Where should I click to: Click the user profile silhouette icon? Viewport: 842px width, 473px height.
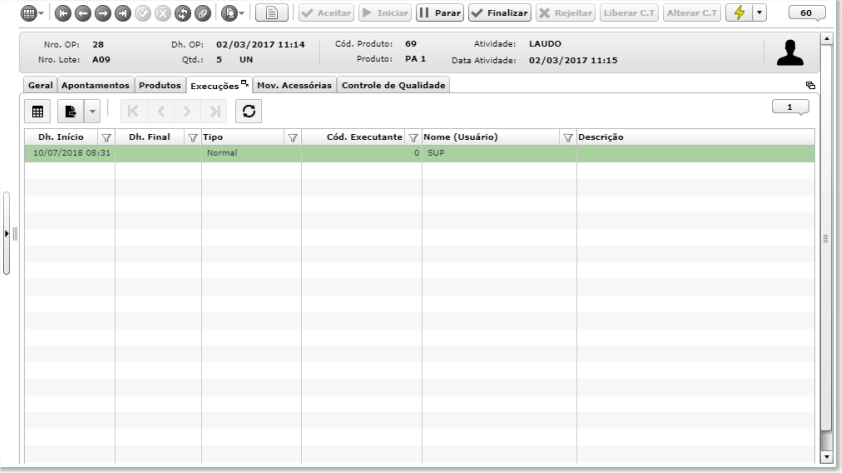click(x=790, y=53)
